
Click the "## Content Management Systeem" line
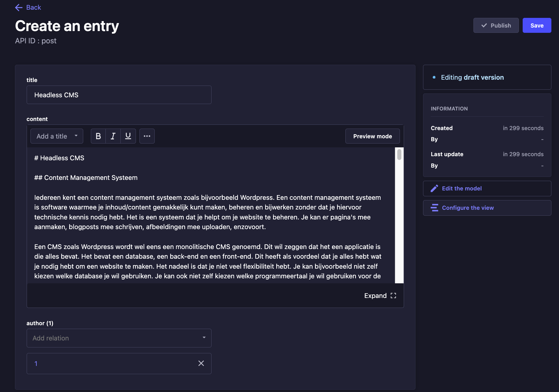pyautogui.click(x=86, y=178)
